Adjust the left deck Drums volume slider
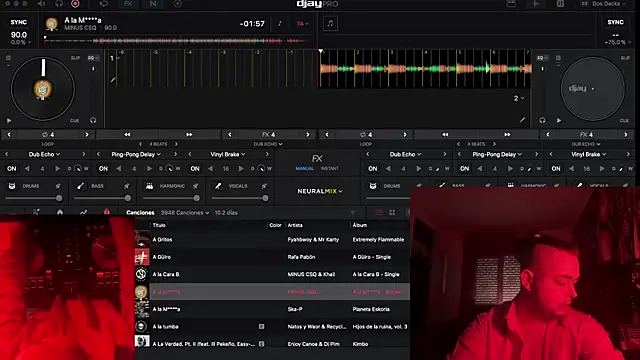This screenshot has height=360, width=640. (34, 198)
